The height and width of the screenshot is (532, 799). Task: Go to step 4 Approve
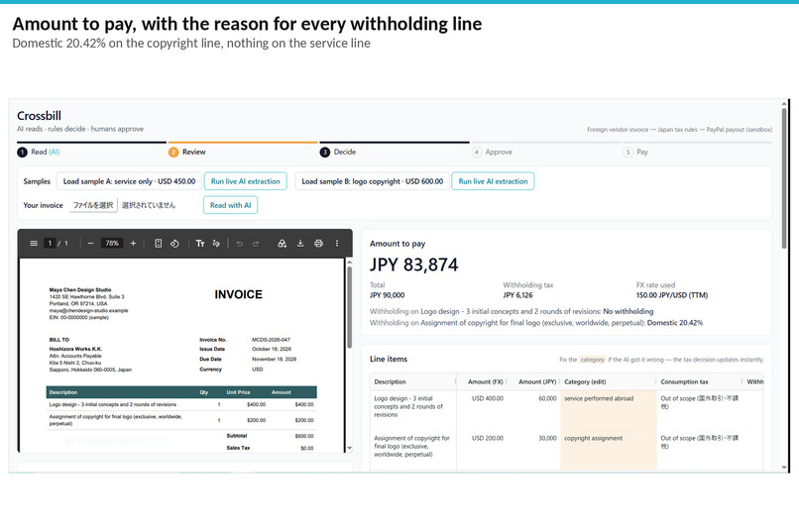tap(493, 152)
